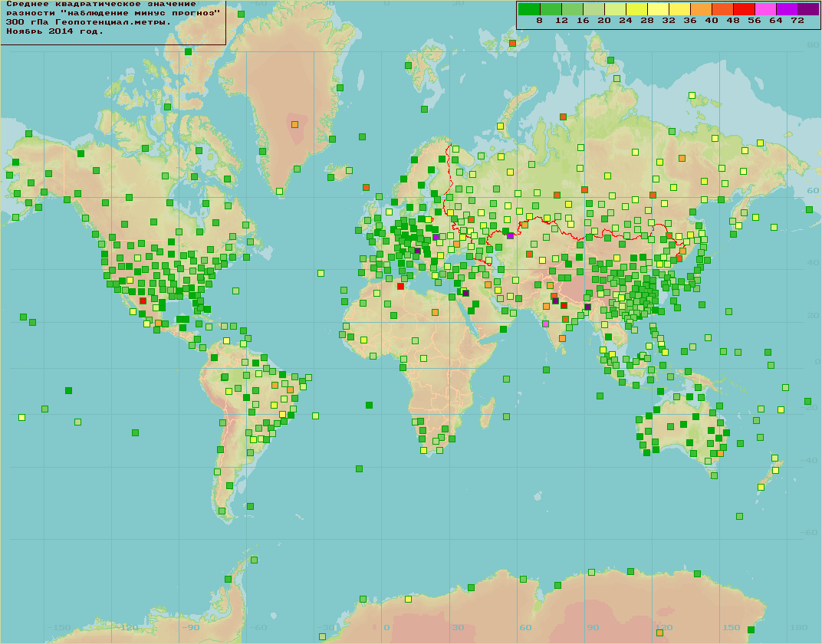Select the red station marker in northern Mexico
Image resolution: width=822 pixels, height=644 pixels.
143,301
